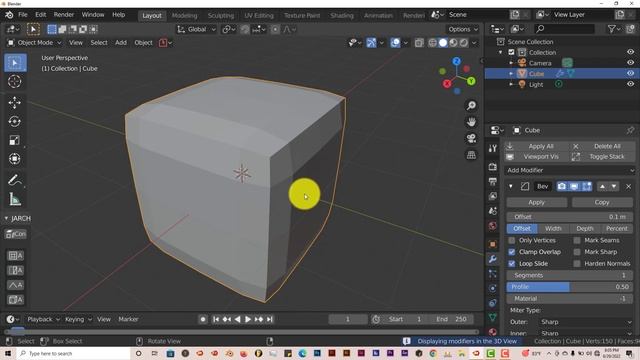The image size is (640, 360).
Task: Hide the Cube with eye icon
Action: point(630,73)
